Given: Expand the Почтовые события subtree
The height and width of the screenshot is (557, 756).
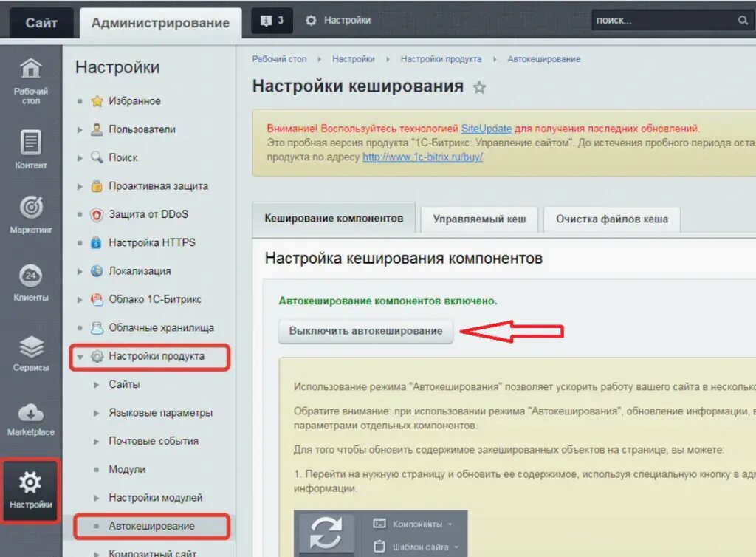Looking at the screenshot, I should point(97,441).
